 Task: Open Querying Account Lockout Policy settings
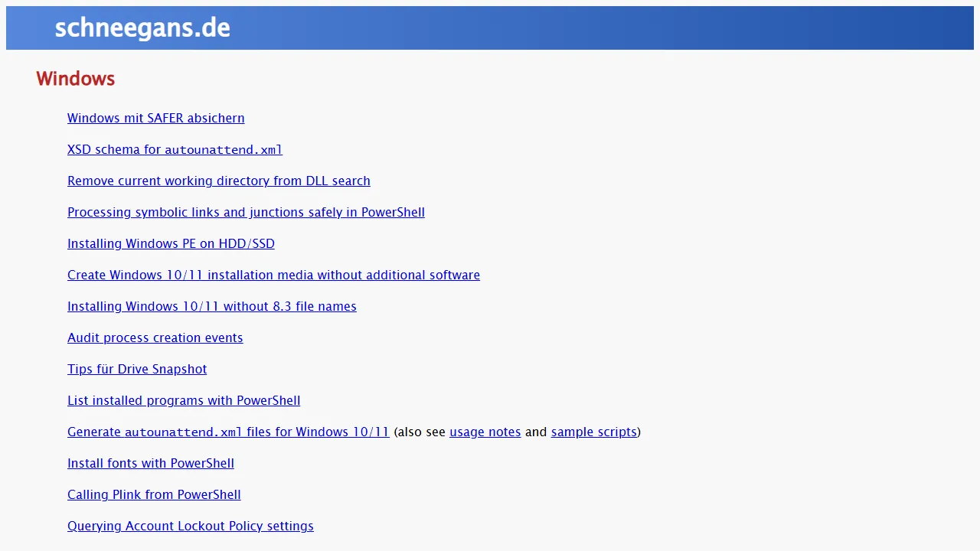click(x=190, y=526)
